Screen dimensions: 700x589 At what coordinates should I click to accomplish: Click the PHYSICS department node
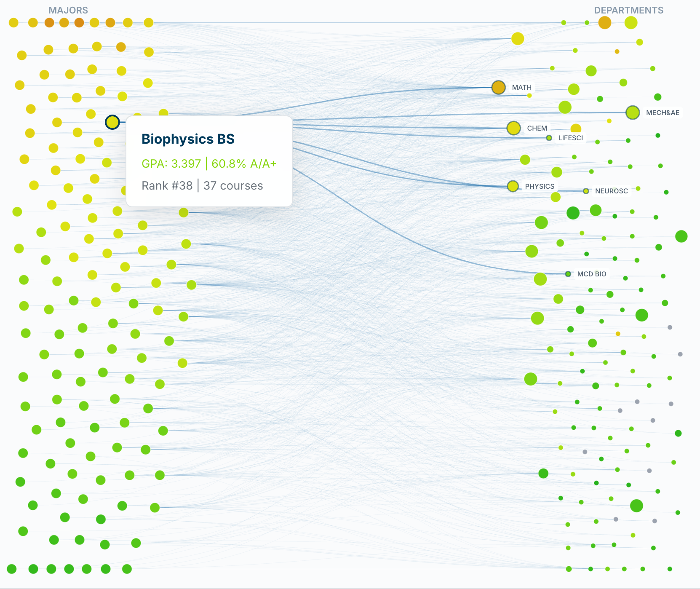coord(513,186)
